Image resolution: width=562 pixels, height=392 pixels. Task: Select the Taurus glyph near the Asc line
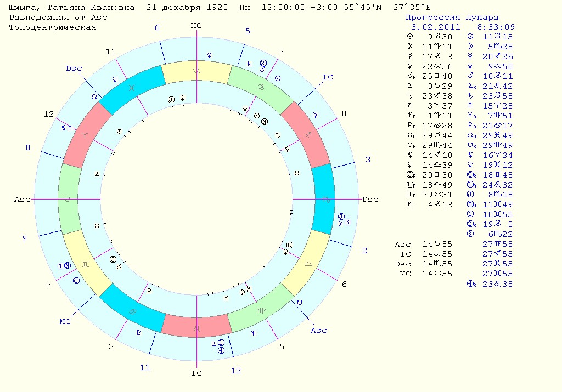click(68, 200)
